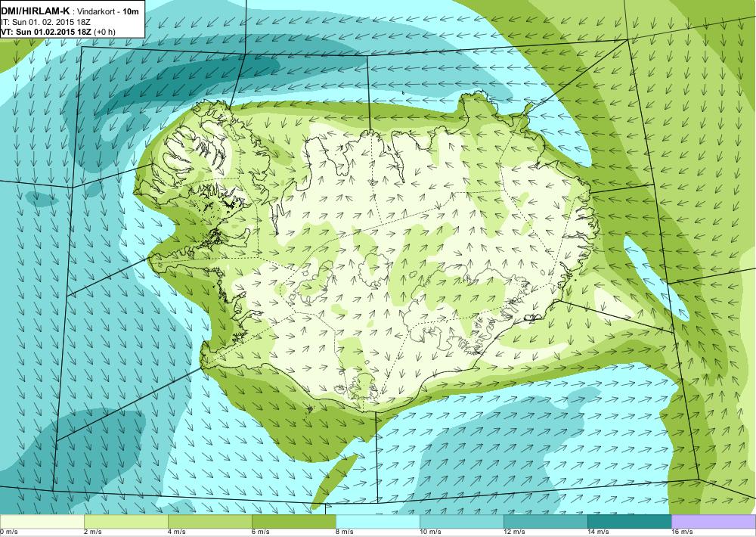The width and height of the screenshot is (756, 537).
Task: Click the 4–6 m/s green legend swatch
Action: click(210, 521)
